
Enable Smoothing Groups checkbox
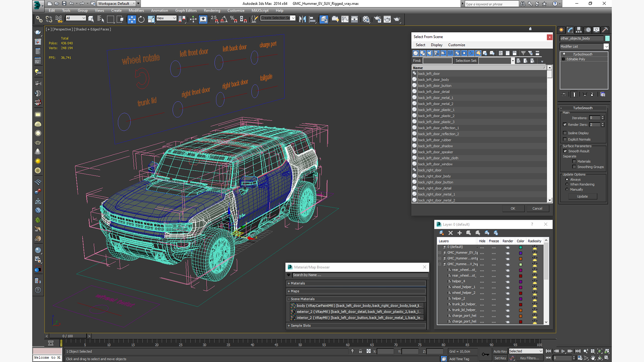574,167
